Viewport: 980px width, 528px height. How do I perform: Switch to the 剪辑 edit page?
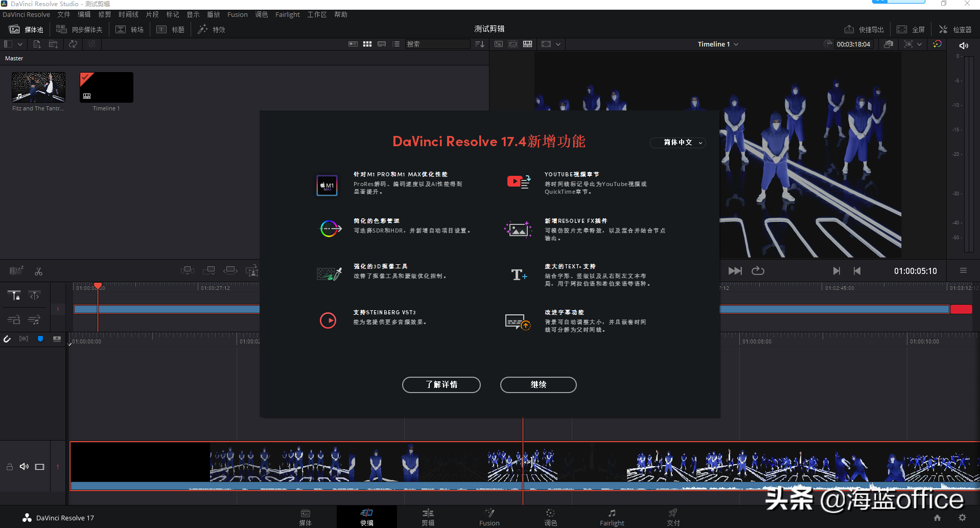pos(428,517)
